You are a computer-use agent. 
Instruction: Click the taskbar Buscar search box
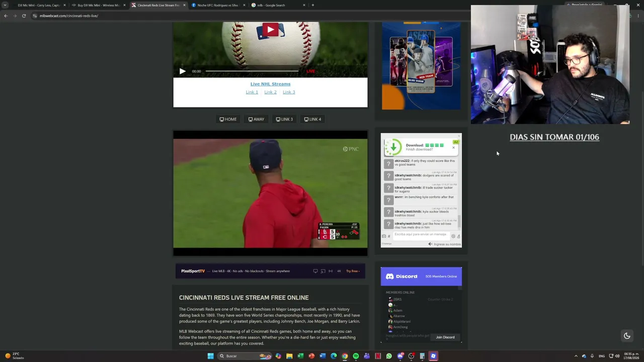click(x=245, y=356)
